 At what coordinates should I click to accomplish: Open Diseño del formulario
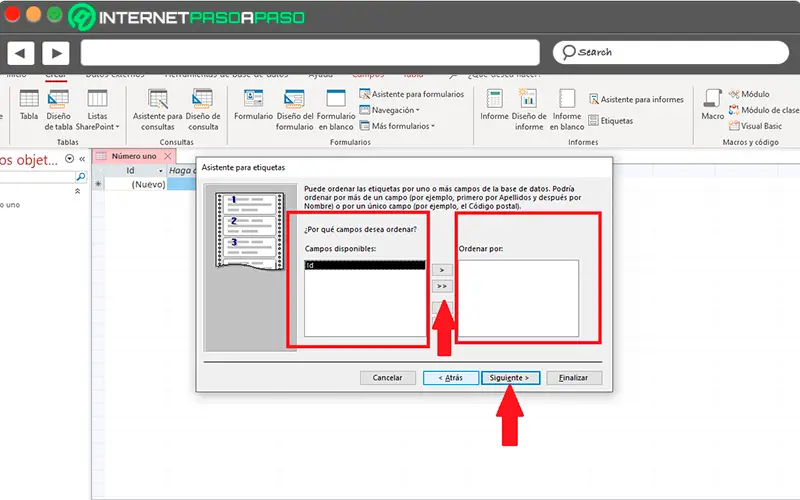click(295, 110)
